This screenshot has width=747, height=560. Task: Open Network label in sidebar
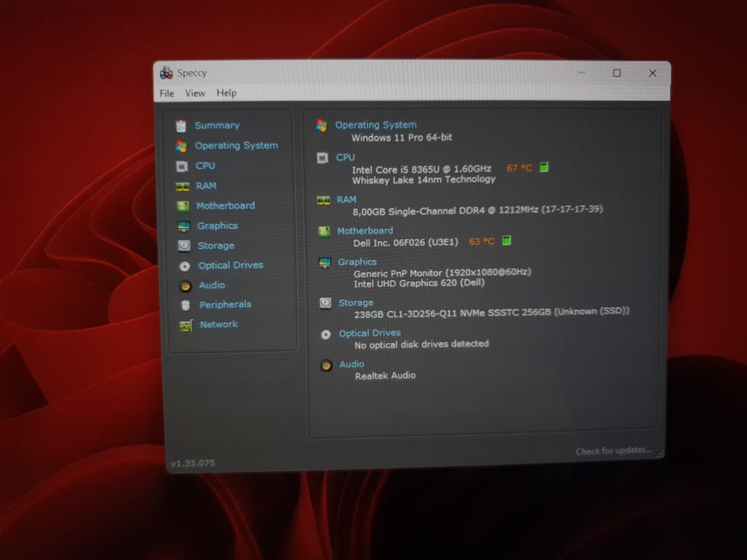[x=219, y=324]
